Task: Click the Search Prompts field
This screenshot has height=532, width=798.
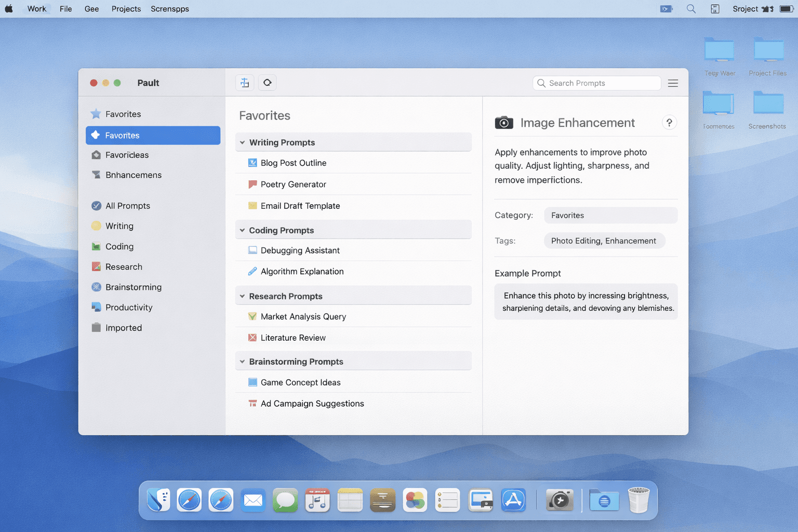Action: 596,83
